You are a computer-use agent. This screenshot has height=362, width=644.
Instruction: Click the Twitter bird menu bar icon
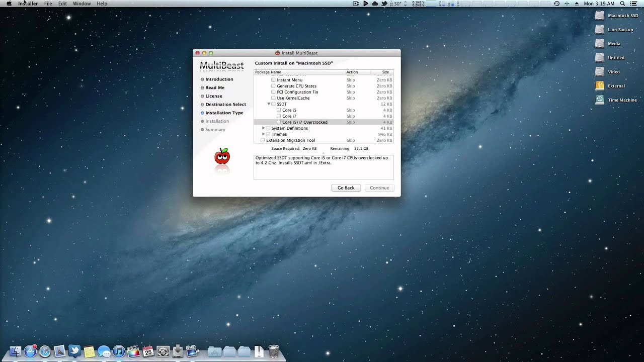click(384, 4)
